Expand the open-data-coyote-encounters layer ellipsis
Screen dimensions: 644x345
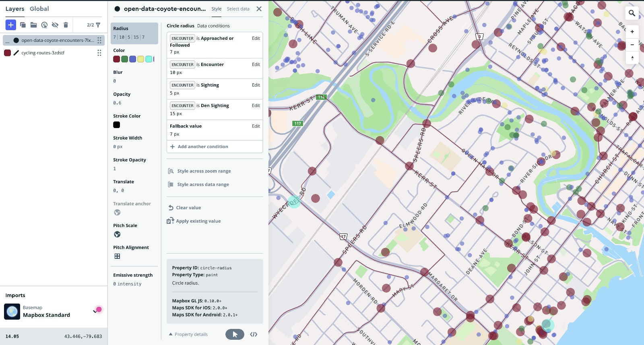[7, 41]
